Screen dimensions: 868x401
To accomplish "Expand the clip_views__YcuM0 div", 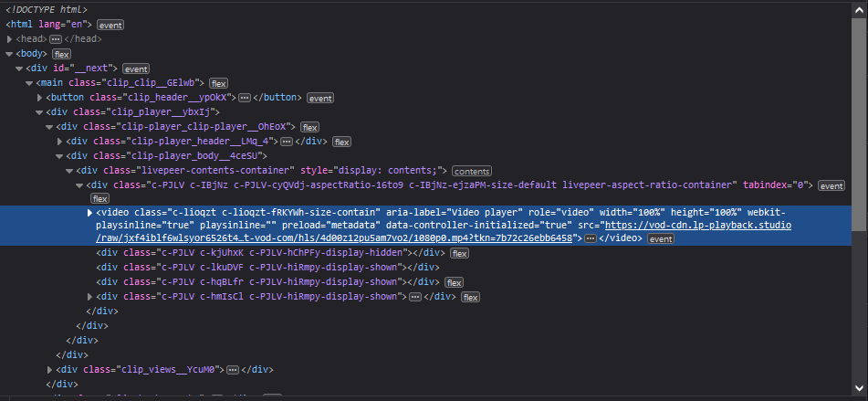I will [50, 369].
